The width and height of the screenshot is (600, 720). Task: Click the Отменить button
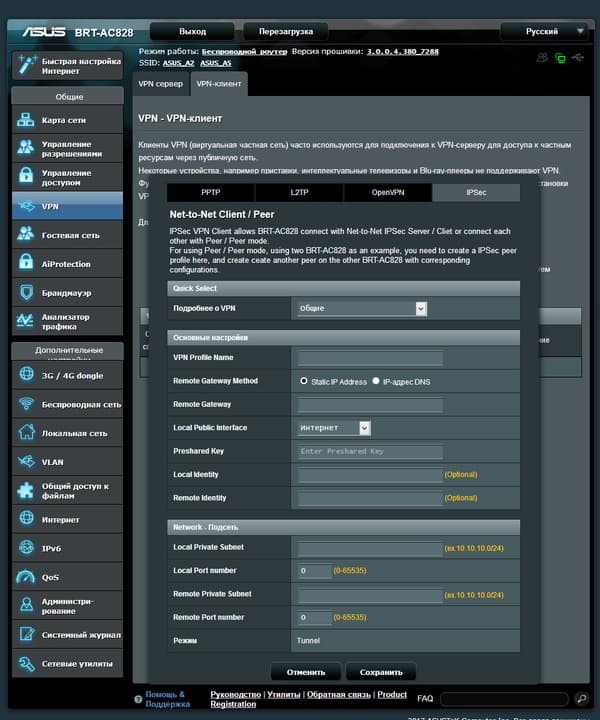click(x=306, y=672)
